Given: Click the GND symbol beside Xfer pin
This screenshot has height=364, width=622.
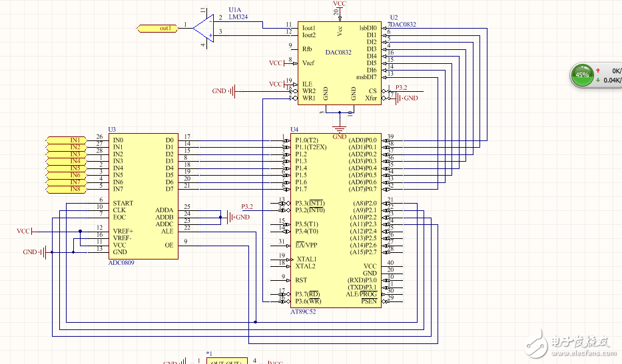Looking at the screenshot, I should 407,98.
